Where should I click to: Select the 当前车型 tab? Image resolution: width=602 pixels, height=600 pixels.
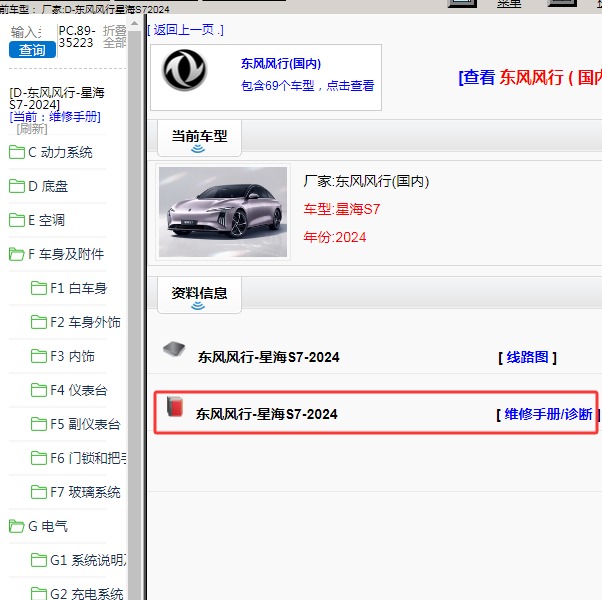[x=199, y=138]
